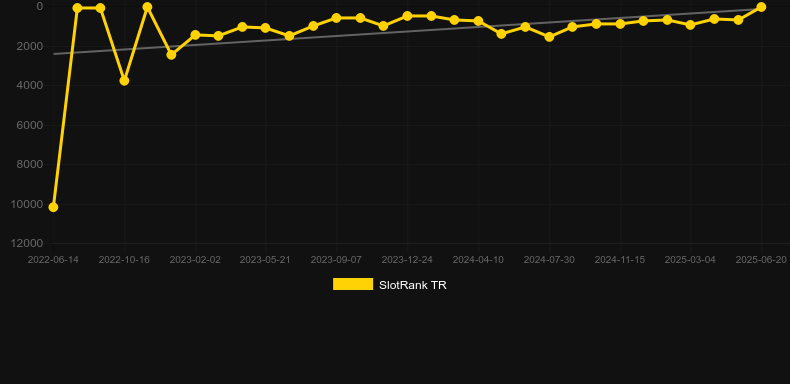Click the 2023-12-24 x-axis date label
Viewport: 790px width, 384px height.
407,260
